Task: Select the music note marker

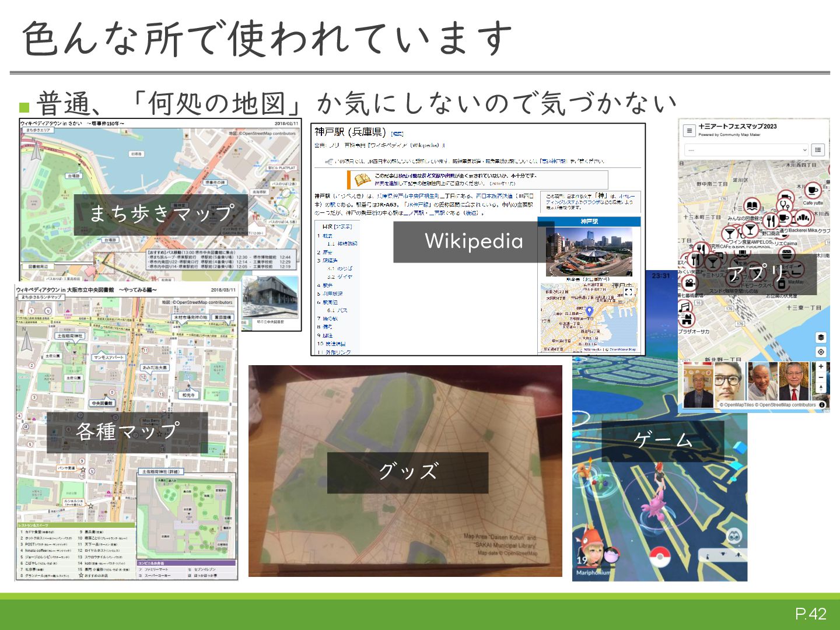Action: [685, 306]
